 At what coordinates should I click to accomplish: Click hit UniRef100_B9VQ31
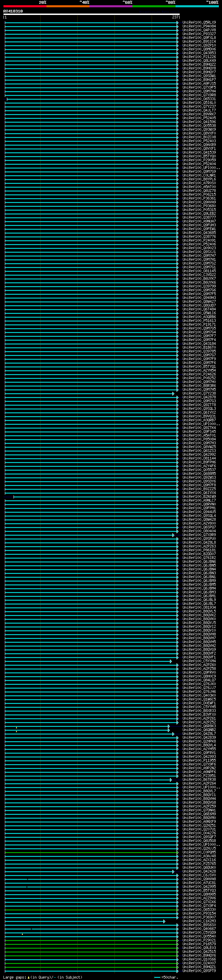click(x=199, y=416)
